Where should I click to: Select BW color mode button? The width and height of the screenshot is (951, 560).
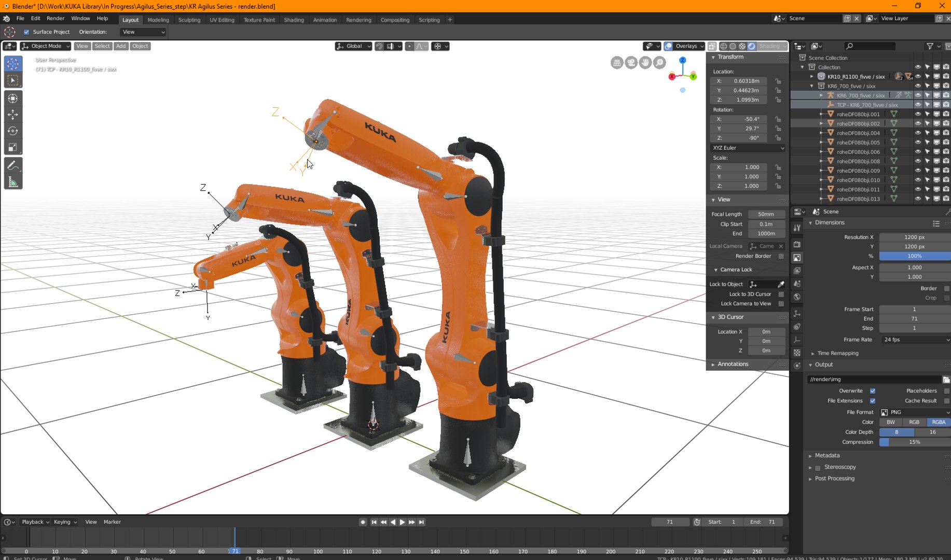pos(891,423)
